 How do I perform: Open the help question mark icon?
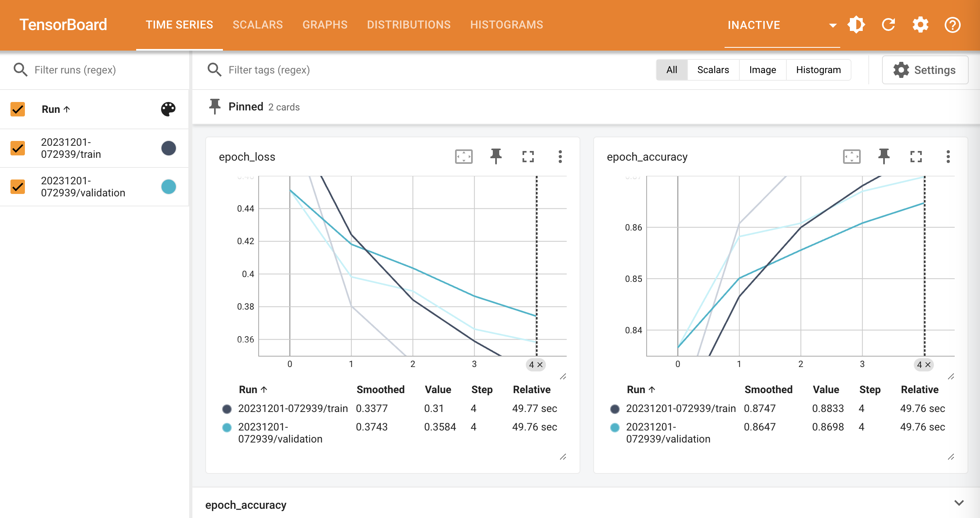click(952, 25)
